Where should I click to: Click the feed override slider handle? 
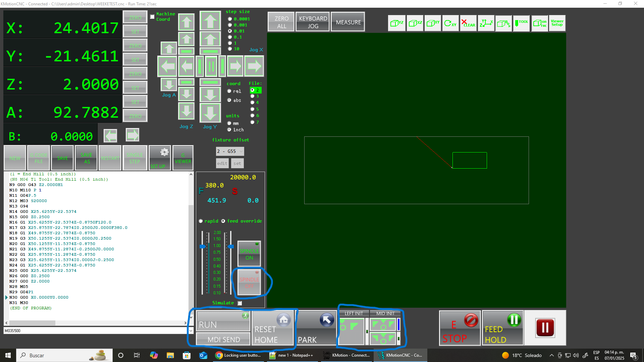pos(203,246)
